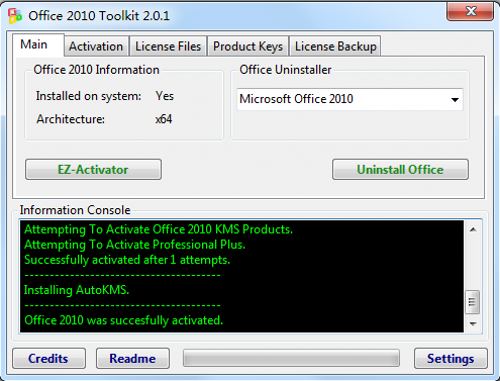
Task: Click the Office Toolkit title bar app icon
Action: pyautogui.click(x=15, y=16)
